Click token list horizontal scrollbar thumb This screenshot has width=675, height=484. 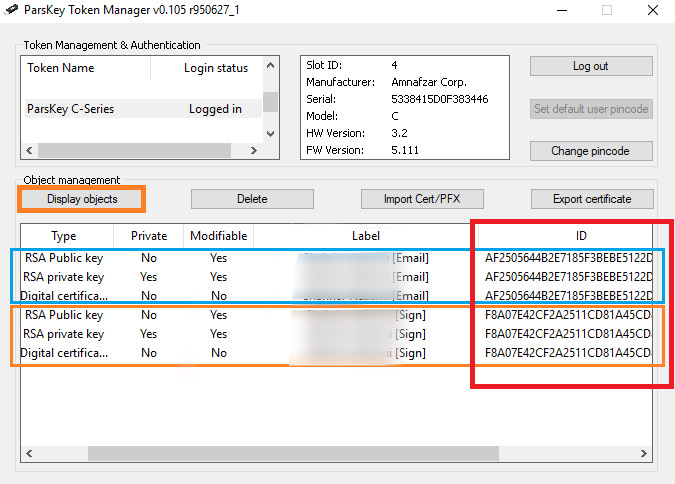click(x=134, y=150)
